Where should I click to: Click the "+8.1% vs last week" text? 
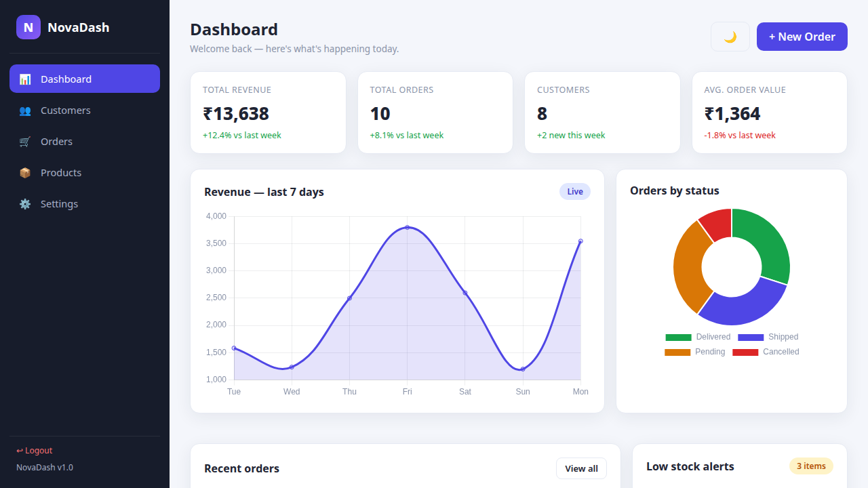(407, 135)
